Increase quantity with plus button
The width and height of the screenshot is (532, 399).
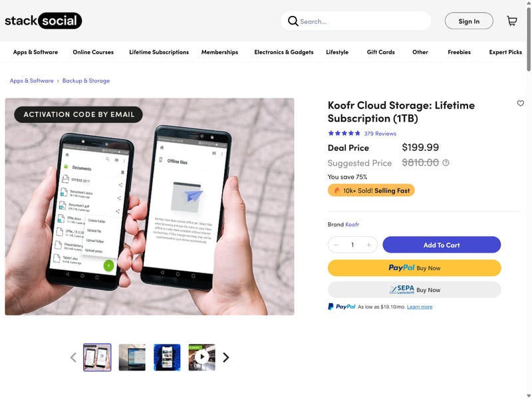368,245
